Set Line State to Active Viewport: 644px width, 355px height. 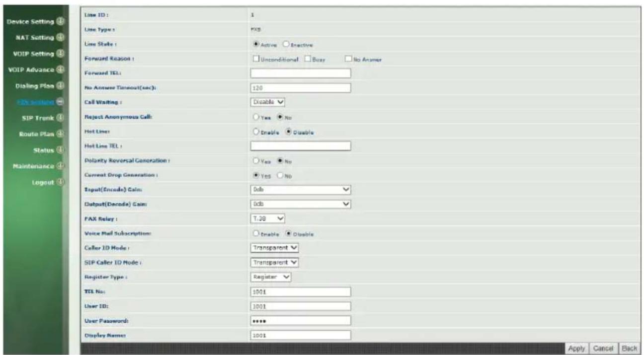(257, 44)
